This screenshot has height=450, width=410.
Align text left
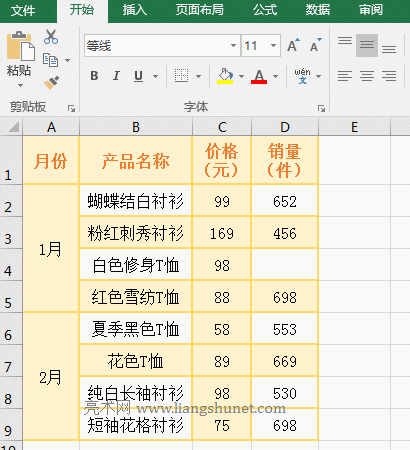point(345,76)
